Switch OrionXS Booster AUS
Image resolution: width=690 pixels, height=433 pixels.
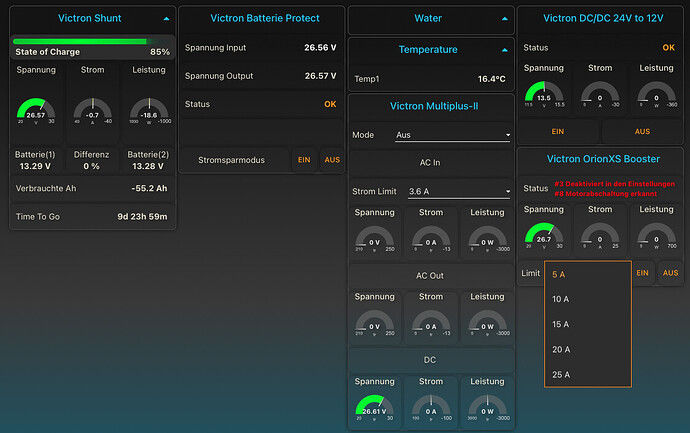click(670, 273)
